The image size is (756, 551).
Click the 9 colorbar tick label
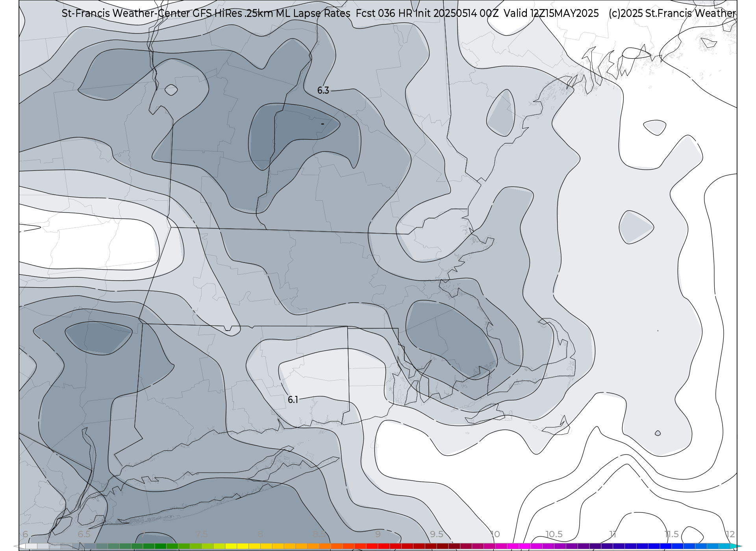tap(378, 534)
